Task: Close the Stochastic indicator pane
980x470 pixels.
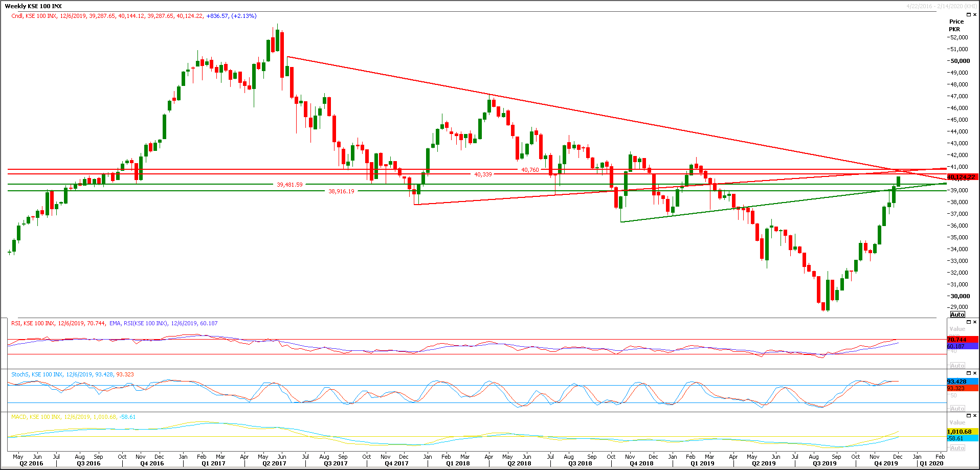Action: pyautogui.click(x=975, y=373)
